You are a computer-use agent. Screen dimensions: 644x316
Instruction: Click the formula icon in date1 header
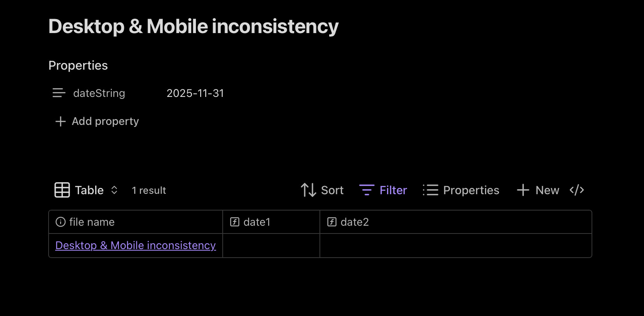[235, 222]
